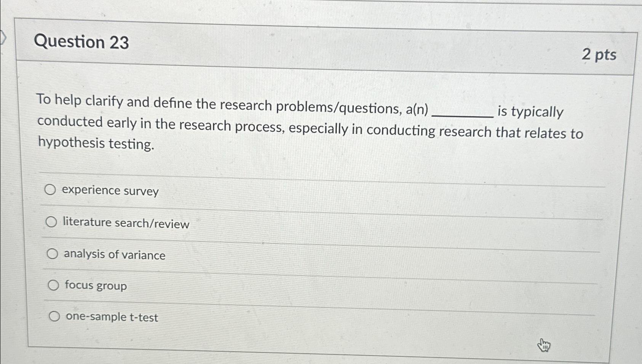Expand the chevron arrow at screen left edge
The image size is (642, 364).
point(3,36)
